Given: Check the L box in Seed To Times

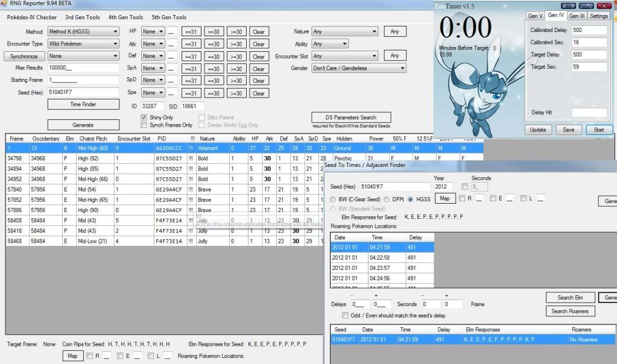Looking at the screenshot, I should click(x=524, y=198).
